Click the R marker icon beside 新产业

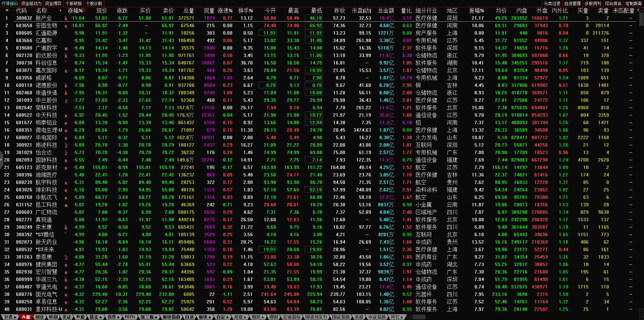(x=66, y=19)
